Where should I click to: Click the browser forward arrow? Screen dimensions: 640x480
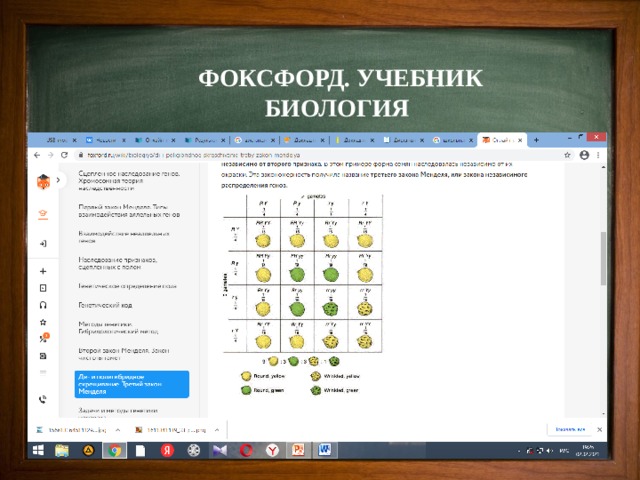point(51,155)
